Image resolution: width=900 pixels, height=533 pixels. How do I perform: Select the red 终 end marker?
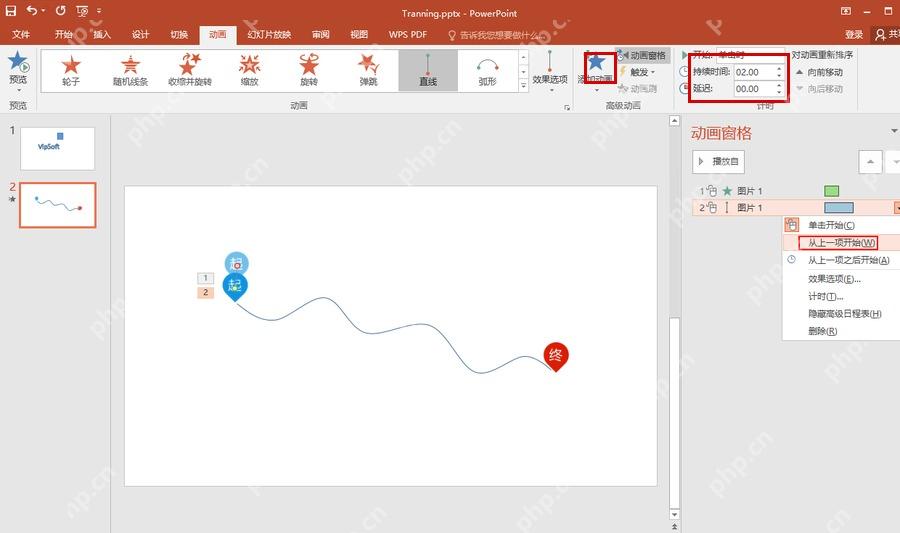point(556,357)
